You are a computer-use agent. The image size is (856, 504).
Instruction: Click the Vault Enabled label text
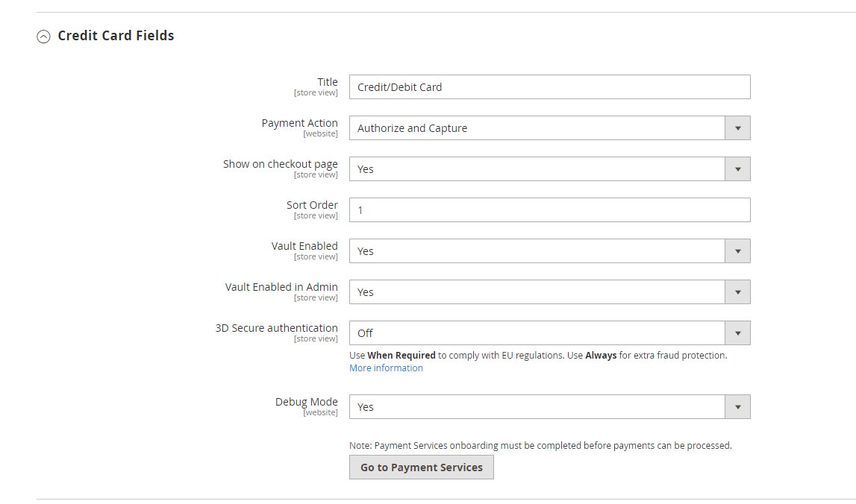pos(304,246)
